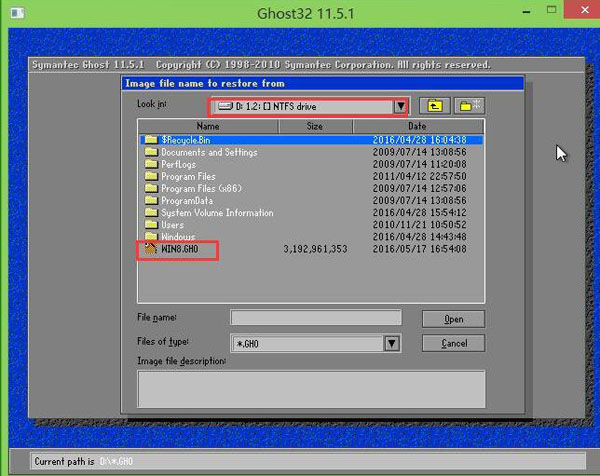Select the WIN8.GHO image file icon

click(x=150, y=248)
